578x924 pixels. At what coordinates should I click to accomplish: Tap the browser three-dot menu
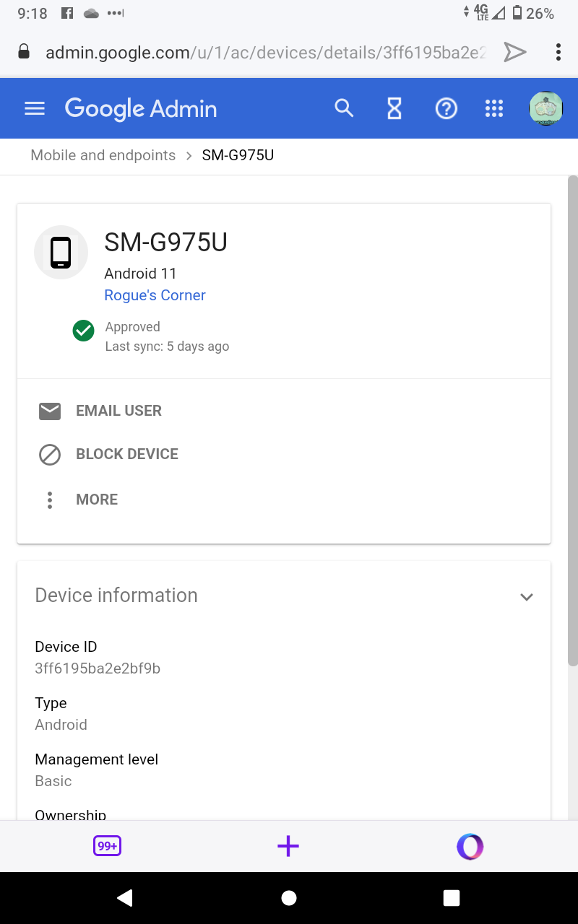(x=558, y=52)
